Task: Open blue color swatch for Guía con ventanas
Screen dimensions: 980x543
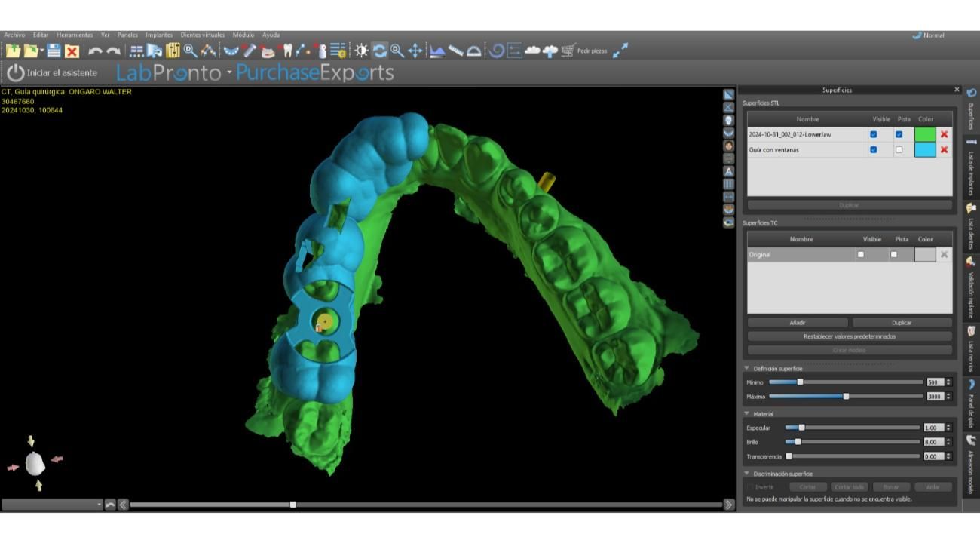Action: [x=925, y=149]
